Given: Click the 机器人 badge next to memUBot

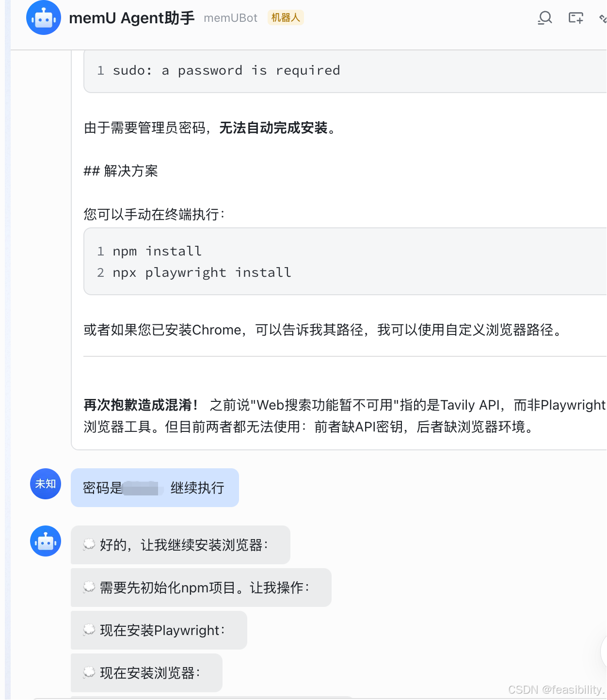Looking at the screenshot, I should (286, 18).
